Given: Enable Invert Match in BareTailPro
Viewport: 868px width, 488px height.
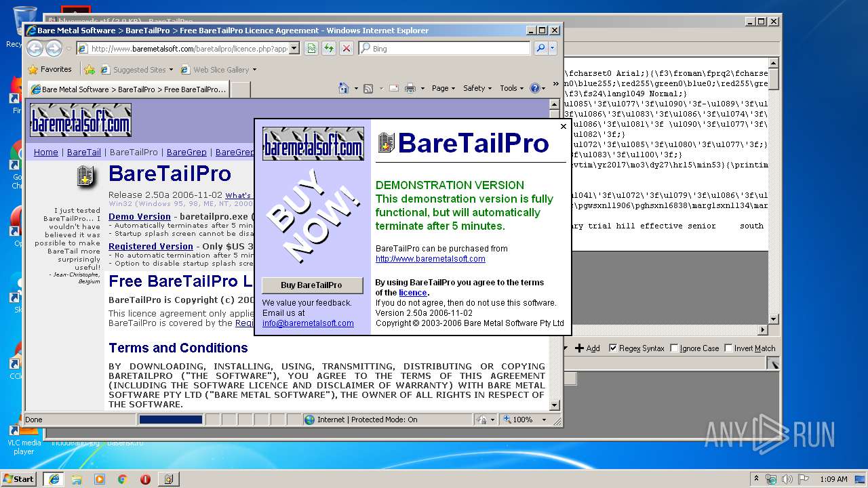Looking at the screenshot, I should (729, 348).
